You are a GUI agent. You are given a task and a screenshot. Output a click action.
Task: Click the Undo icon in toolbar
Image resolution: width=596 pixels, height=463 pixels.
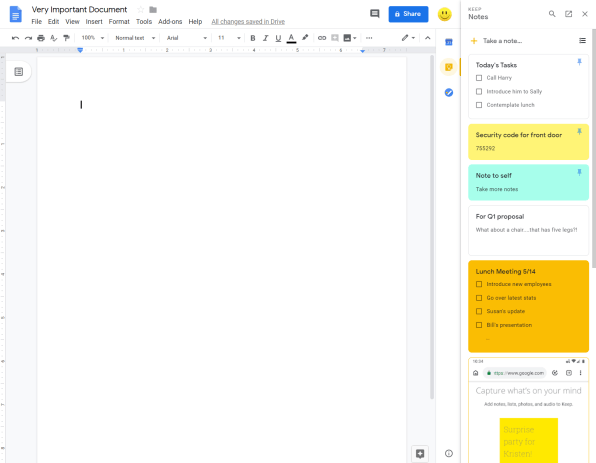pyautogui.click(x=15, y=38)
